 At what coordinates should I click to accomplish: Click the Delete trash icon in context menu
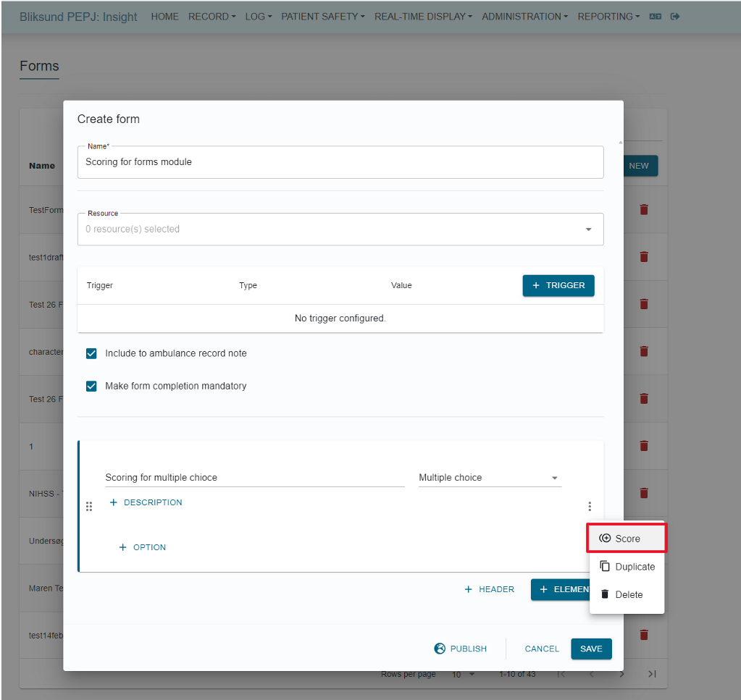605,594
